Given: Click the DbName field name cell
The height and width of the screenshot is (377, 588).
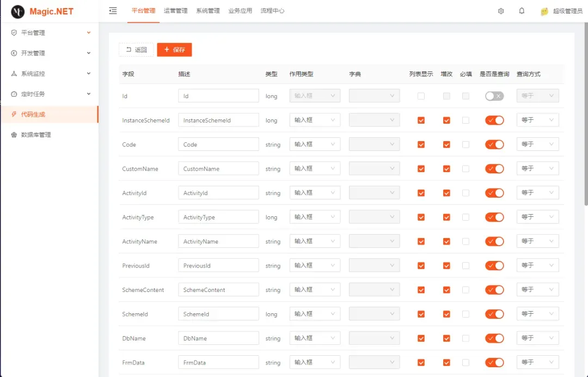Looking at the screenshot, I should pos(134,338).
